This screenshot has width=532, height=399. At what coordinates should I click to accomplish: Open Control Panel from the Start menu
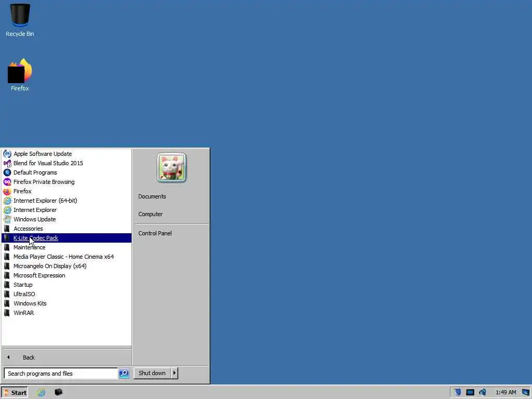pos(155,233)
